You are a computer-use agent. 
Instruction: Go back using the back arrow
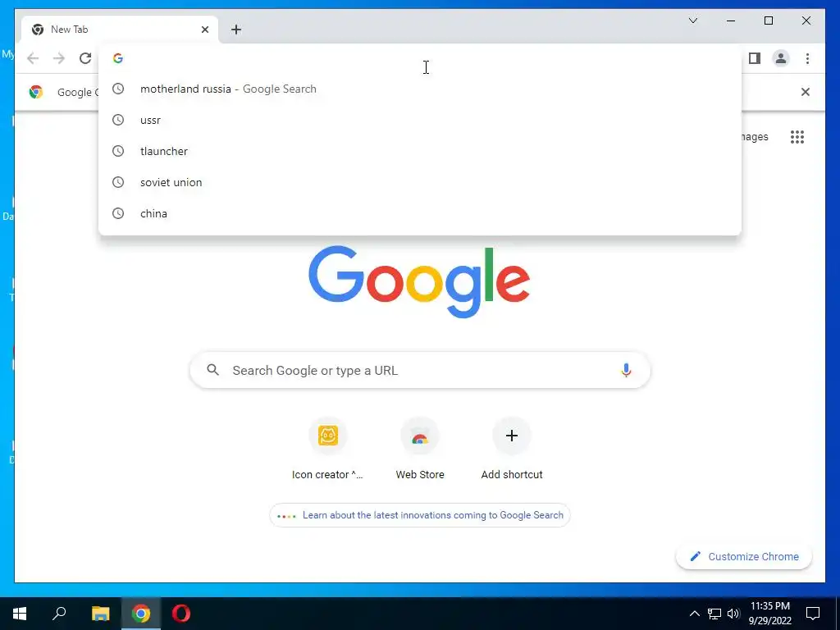(33, 58)
